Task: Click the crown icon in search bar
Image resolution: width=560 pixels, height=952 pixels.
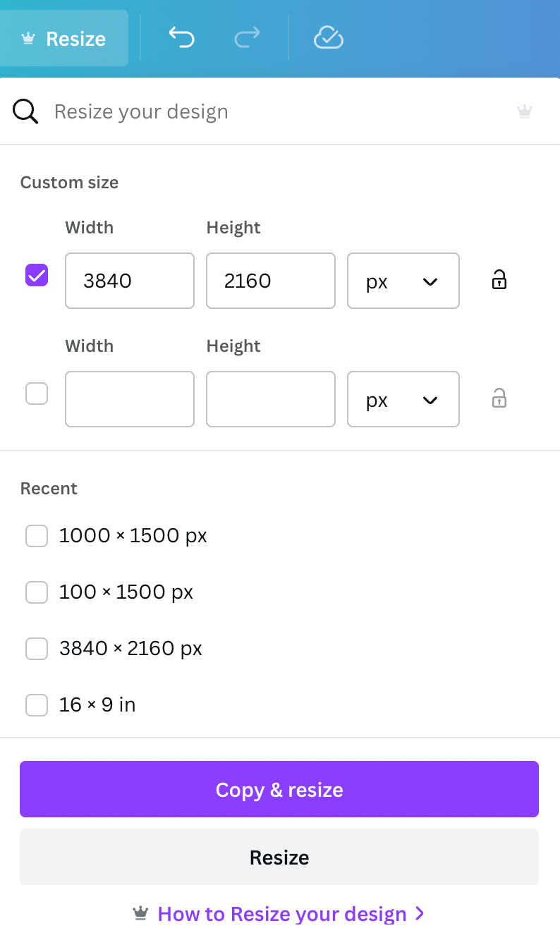Action: (x=525, y=111)
